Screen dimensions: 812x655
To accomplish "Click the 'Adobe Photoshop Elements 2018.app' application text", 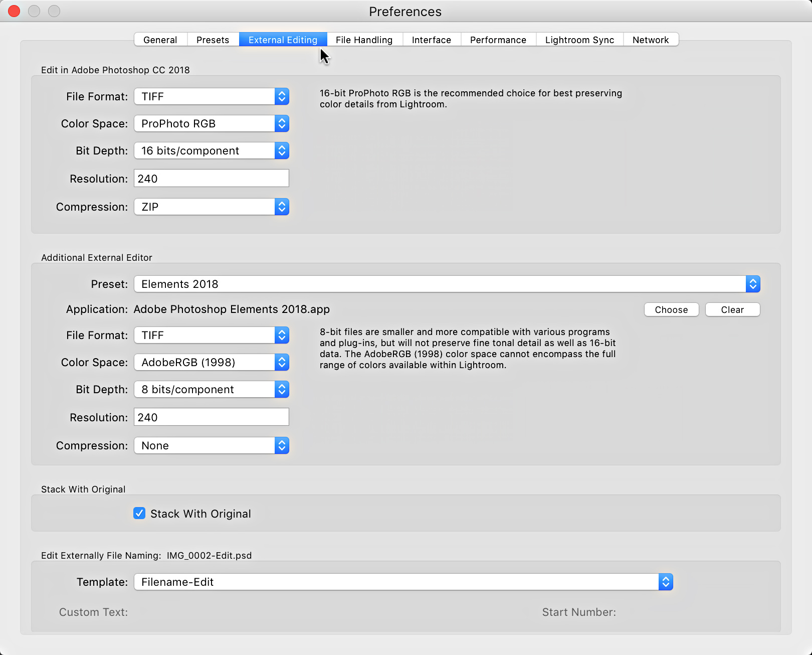I will 232,309.
